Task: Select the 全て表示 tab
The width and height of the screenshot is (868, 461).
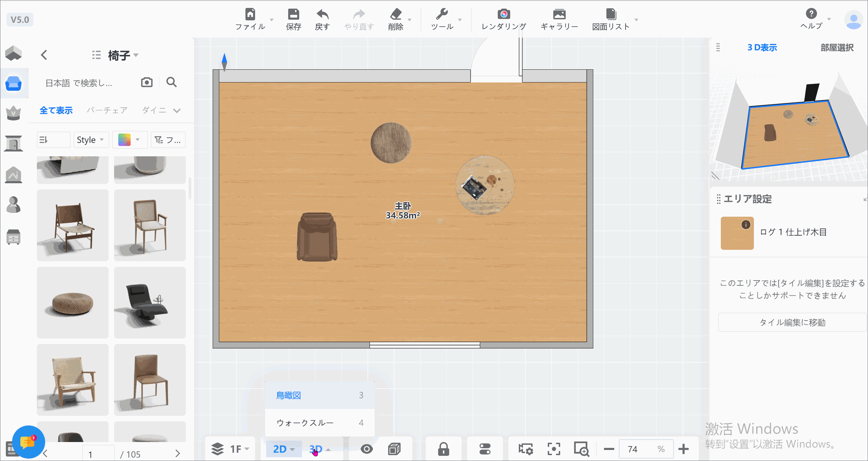Action: click(x=56, y=110)
